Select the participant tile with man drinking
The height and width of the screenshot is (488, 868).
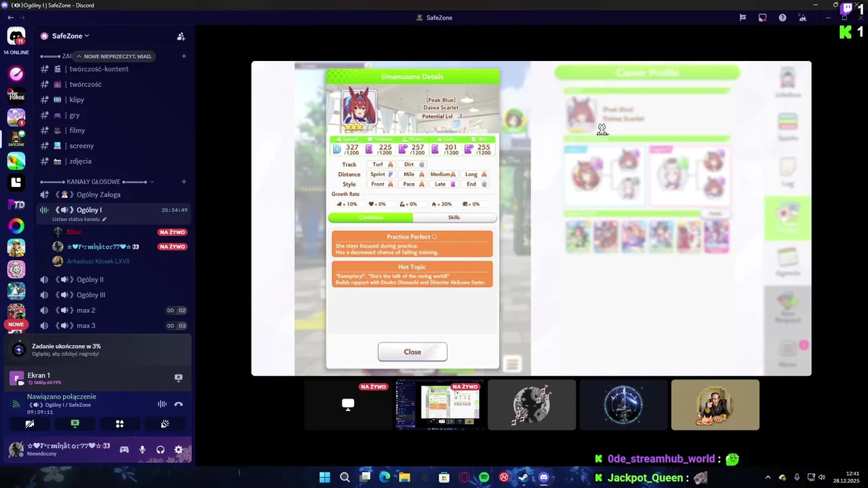click(715, 405)
